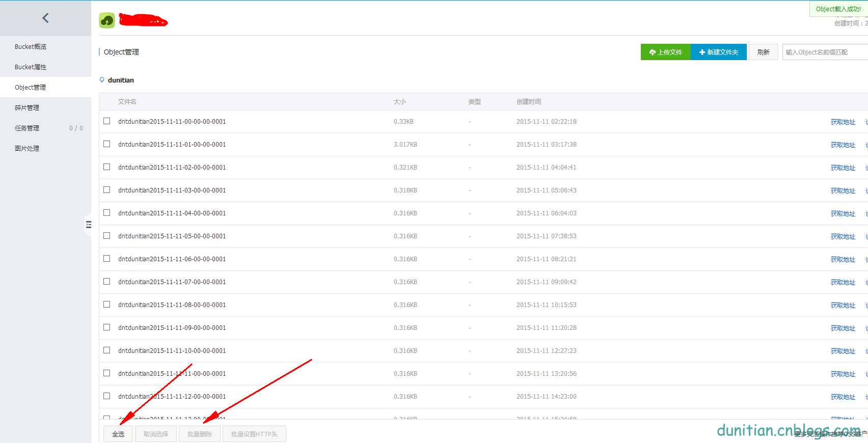Select the checkbox for dntdunitian2015-11-11-07-00-00-0001
This screenshot has width=868, height=443.
[107, 282]
